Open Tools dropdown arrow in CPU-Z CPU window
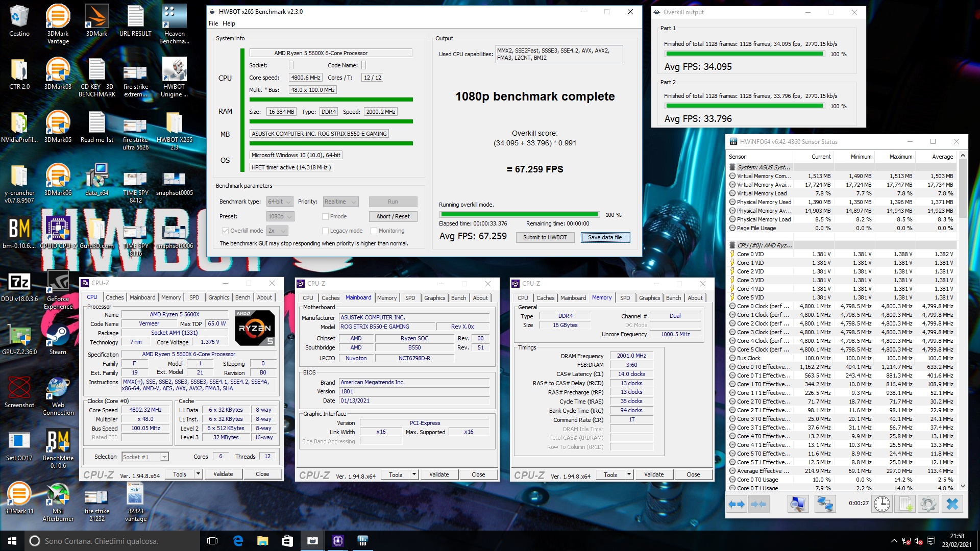 [x=198, y=474]
